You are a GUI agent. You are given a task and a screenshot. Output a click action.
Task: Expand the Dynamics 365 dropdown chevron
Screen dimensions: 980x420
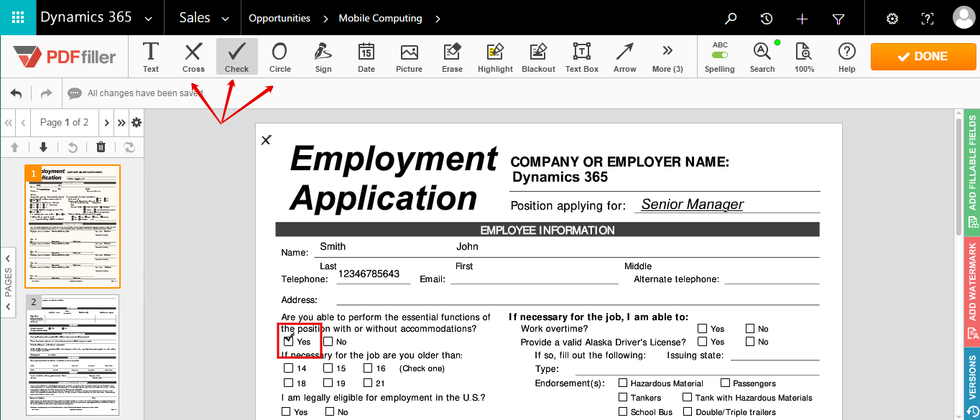point(149,19)
